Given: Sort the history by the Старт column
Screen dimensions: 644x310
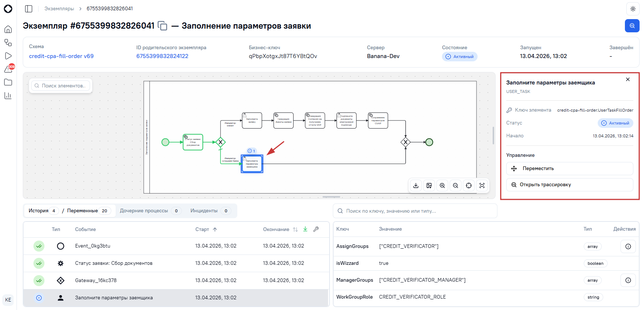Looking at the screenshot, I should [206, 229].
